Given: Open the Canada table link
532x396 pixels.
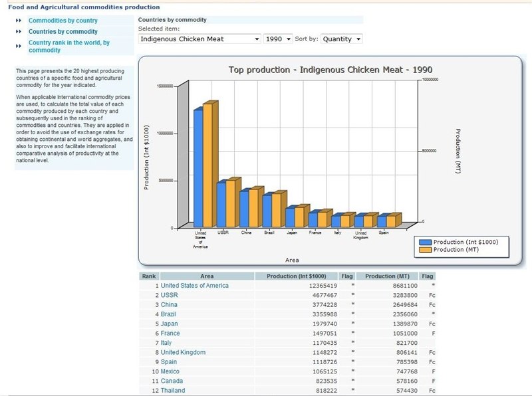Looking at the screenshot, I should click(172, 381).
